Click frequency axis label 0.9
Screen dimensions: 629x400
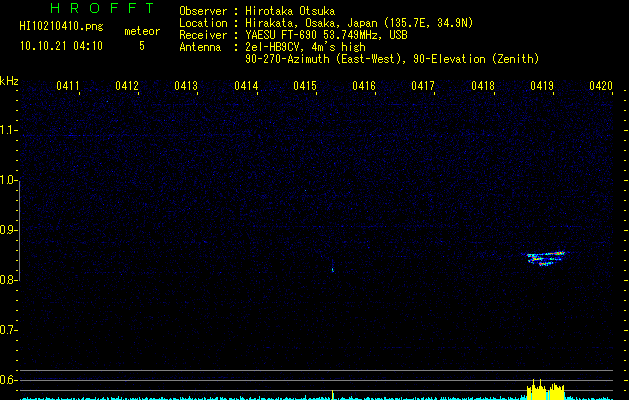(x=8, y=230)
